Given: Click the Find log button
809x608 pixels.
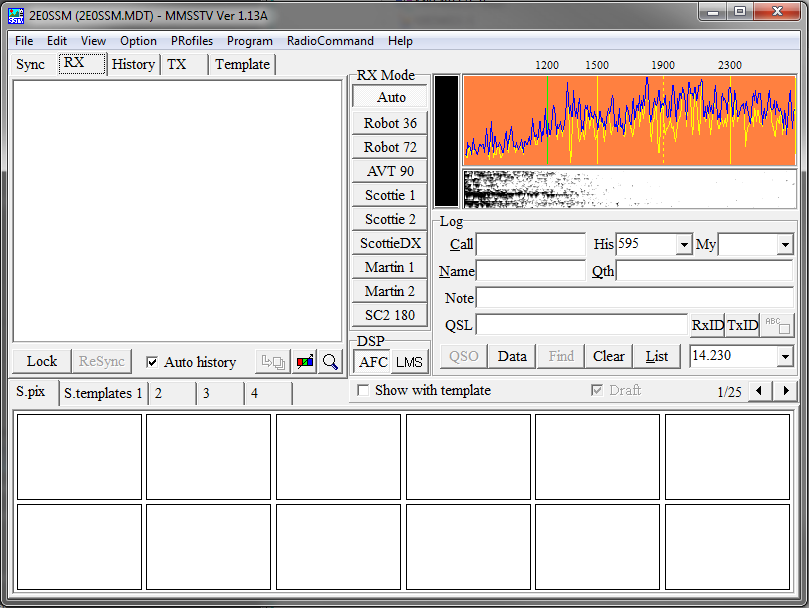Looking at the screenshot, I should tap(561, 356).
